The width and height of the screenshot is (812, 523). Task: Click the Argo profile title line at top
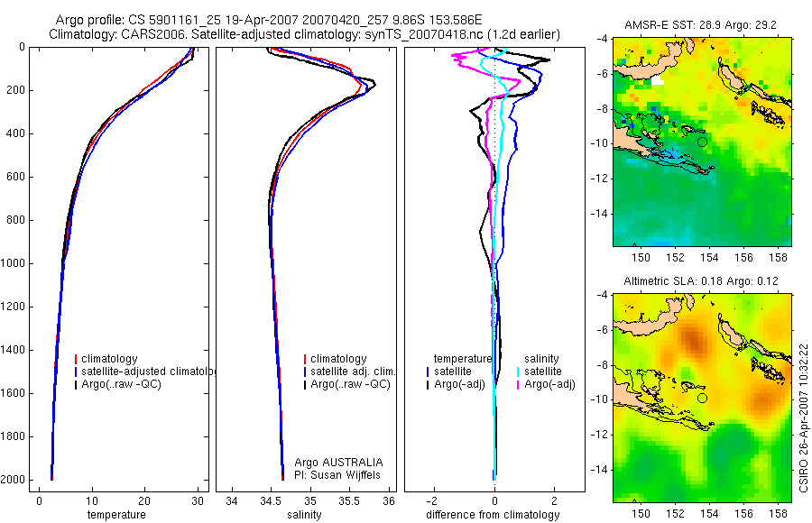(269, 20)
